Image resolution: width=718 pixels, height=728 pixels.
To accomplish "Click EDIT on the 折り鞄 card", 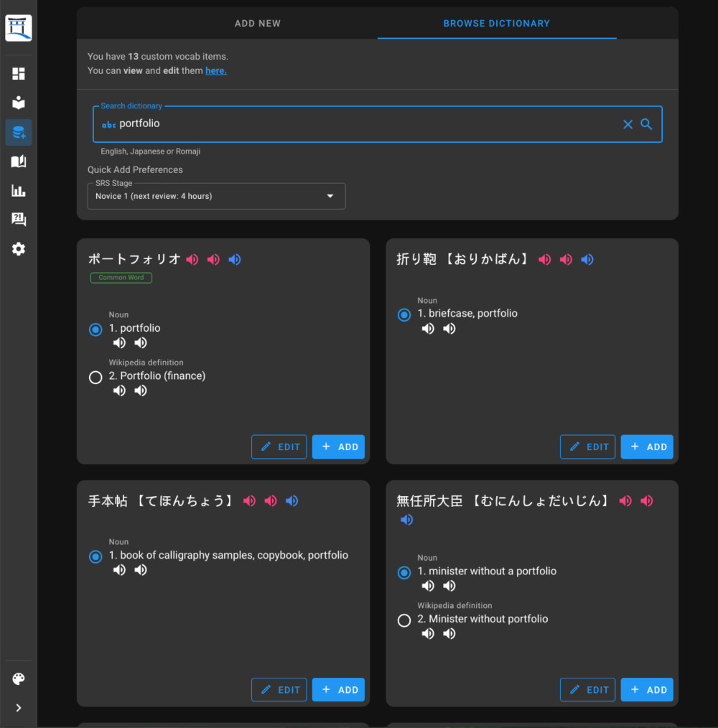I will point(587,447).
